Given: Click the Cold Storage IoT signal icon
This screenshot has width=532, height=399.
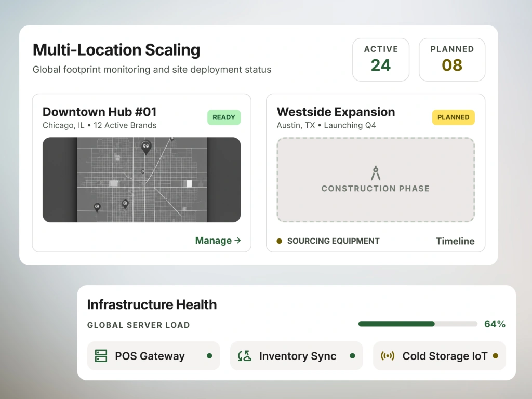Looking at the screenshot, I should pyautogui.click(x=388, y=356).
